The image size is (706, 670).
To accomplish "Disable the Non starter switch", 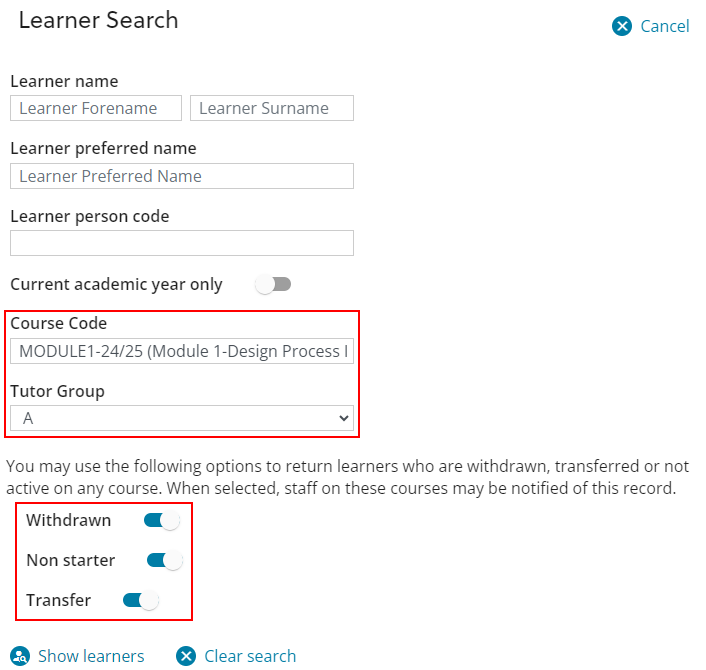I will point(165,561).
